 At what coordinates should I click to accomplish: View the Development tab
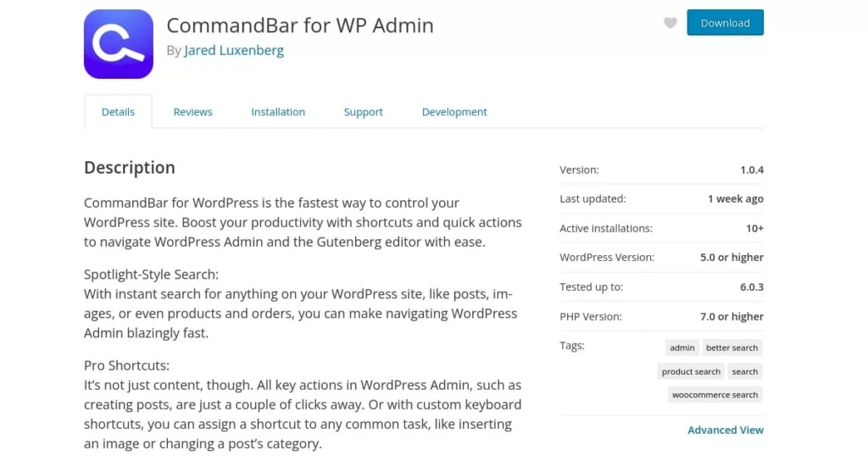pyautogui.click(x=454, y=112)
